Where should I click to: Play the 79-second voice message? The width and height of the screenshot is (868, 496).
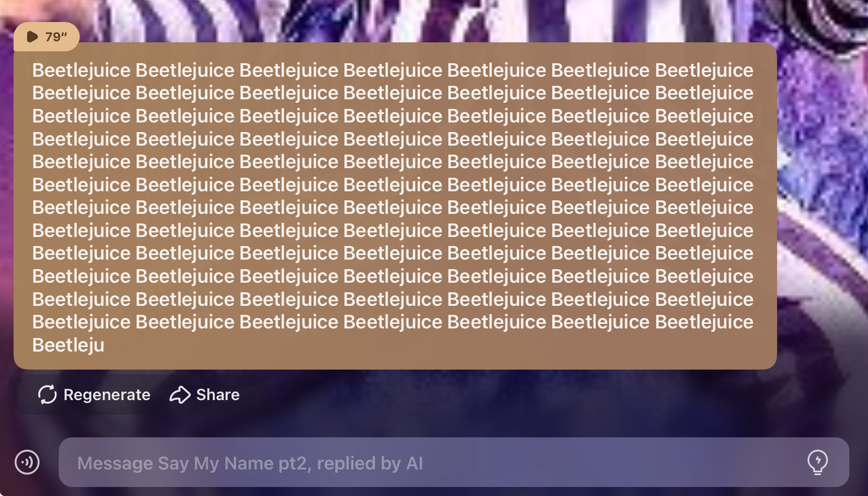coord(46,37)
